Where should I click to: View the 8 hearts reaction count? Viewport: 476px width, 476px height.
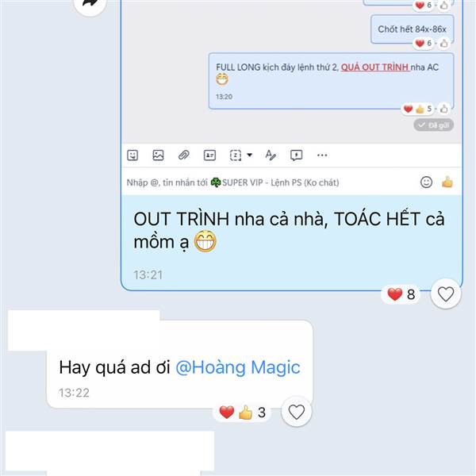click(401, 294)
